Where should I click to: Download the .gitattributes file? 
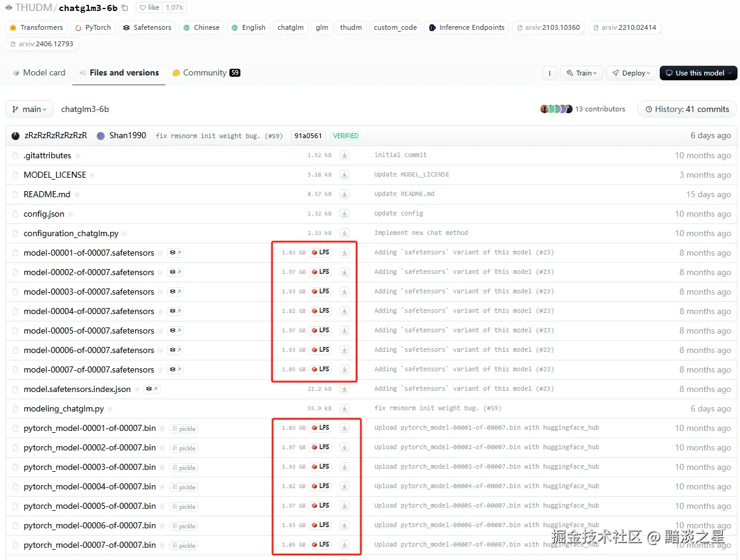344,155
